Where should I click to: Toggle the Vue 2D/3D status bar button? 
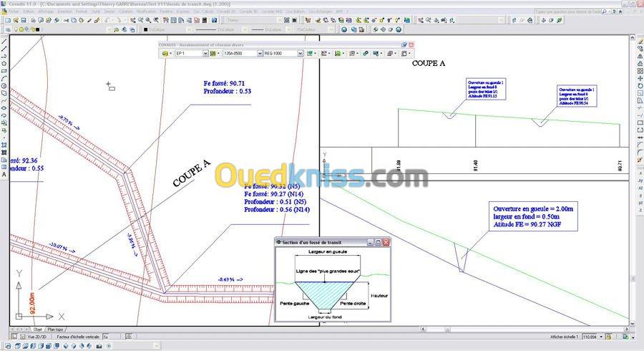(36, 337)
